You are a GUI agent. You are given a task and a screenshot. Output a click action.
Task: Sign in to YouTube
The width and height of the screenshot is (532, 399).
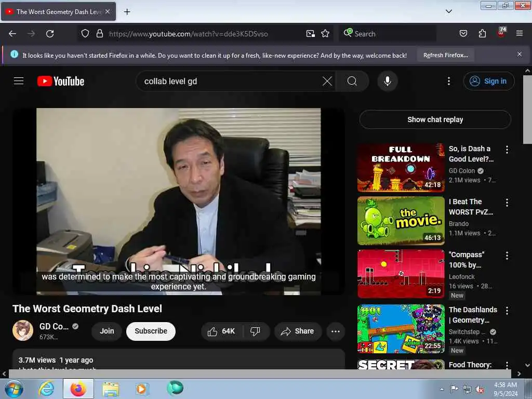coord(488,81)
